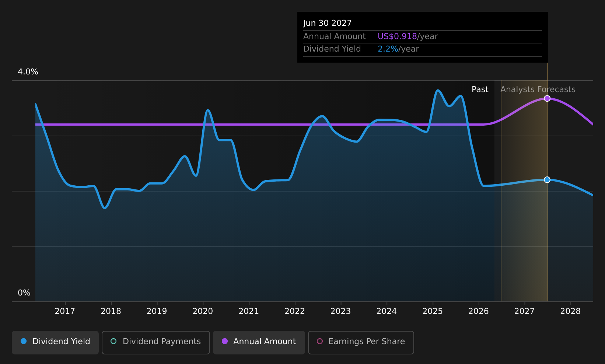
Task: Click the 2027 x-axis year label
Action: point(524,311)
